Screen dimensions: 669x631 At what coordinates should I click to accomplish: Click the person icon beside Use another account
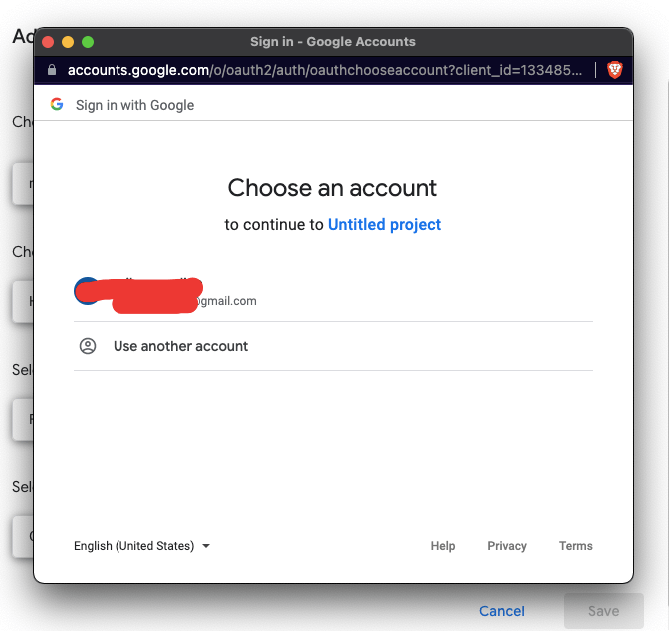pyautogui.click(x=88, y=346)
